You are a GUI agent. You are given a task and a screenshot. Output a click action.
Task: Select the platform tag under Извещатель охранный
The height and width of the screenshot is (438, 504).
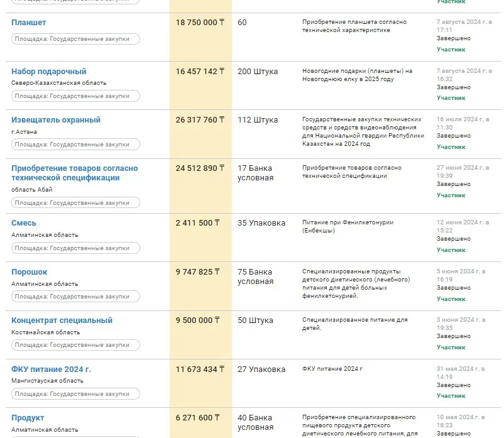pyautogui.click(x=75, y=145)
